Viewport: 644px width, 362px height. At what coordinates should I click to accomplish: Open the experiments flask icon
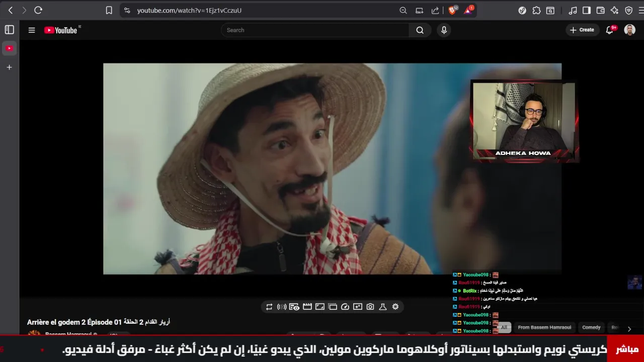[x=382, y=307]
